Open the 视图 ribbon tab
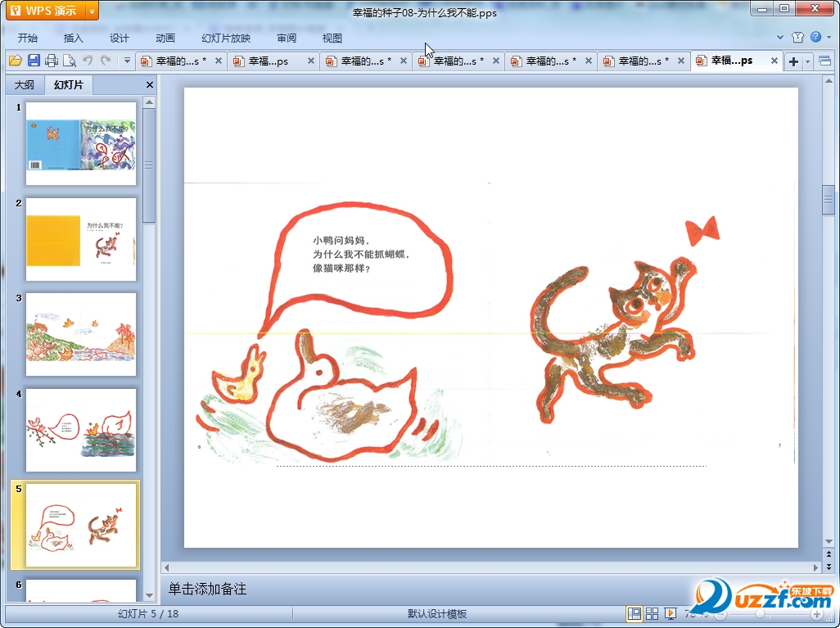 point(332,38)
